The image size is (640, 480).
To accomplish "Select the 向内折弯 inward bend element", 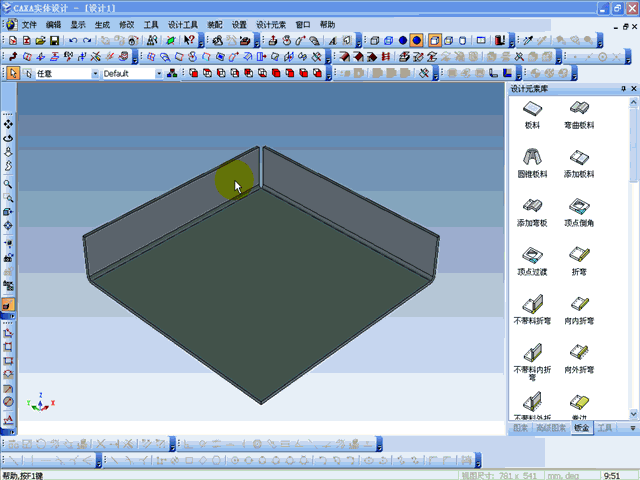I will pyautogui.click(x=579, y=310).
